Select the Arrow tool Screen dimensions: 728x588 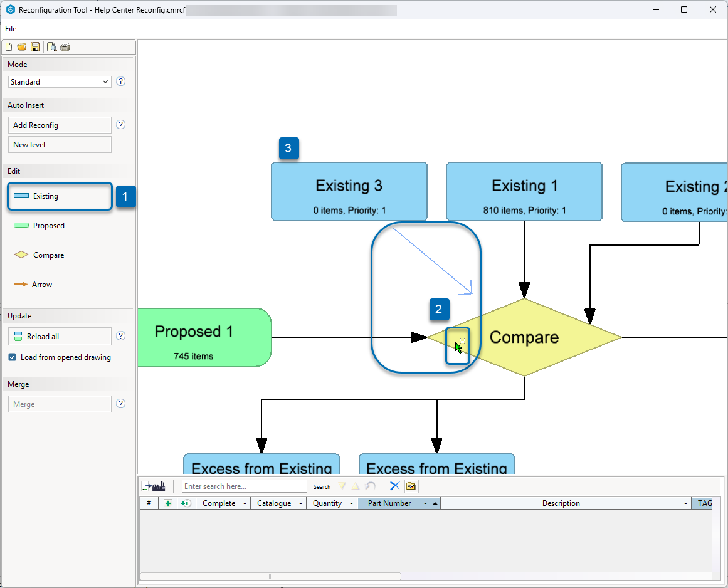coord(33,285)
